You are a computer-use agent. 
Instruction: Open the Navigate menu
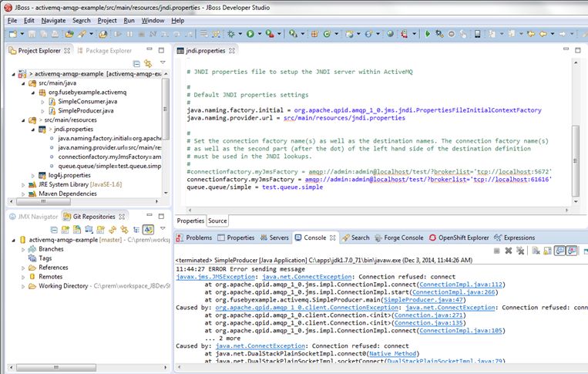[53, 21]
